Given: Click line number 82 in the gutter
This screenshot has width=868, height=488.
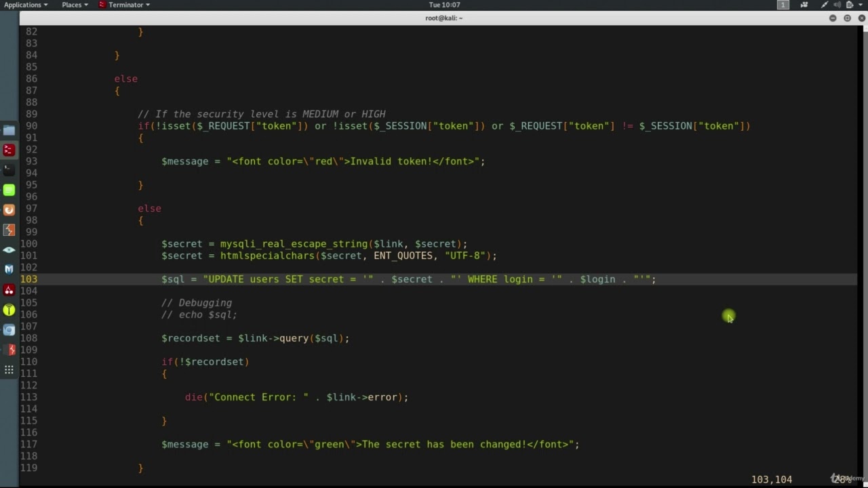Looking at the screenshot, I should pyautogui.click(x=32, y=32).
